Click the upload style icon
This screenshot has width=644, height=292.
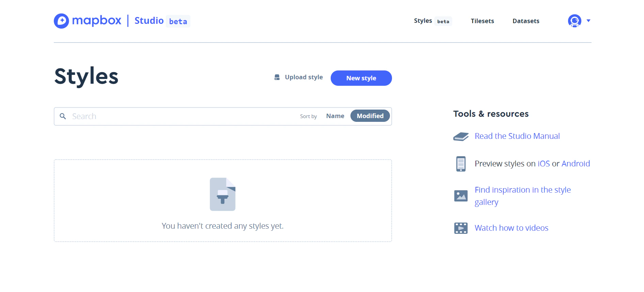pos(277,78)
